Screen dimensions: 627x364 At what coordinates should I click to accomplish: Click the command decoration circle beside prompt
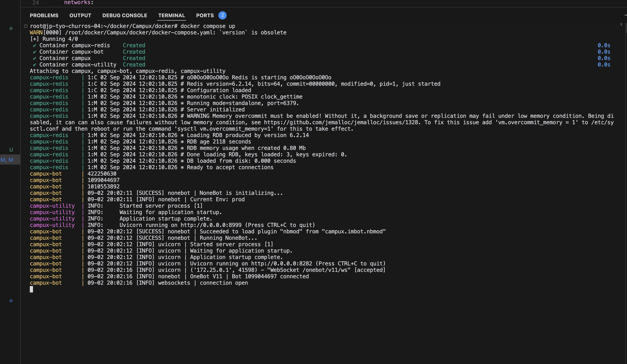[x=25, y=26]
